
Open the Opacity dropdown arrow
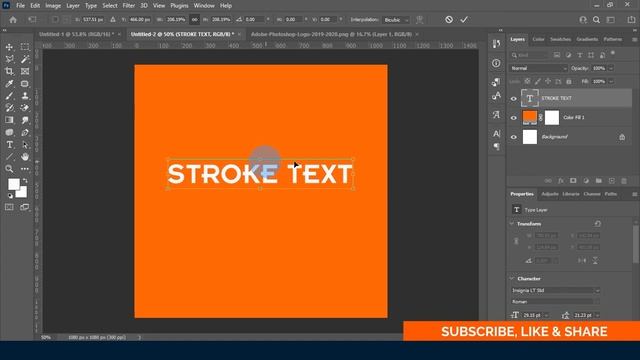click(611, 69)
